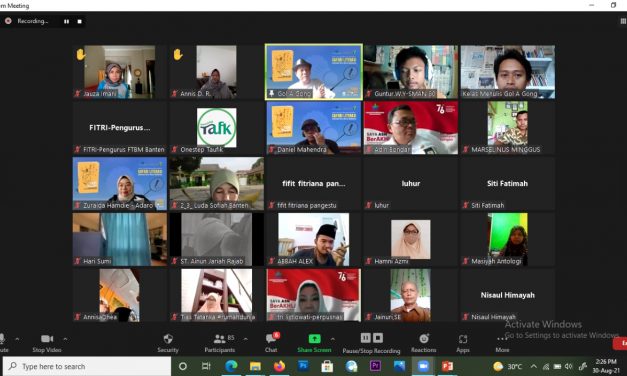The width and height of the screenshot is (627, 376).
Task: Select Hari Sumi video tile
Action: pos(120,240)
